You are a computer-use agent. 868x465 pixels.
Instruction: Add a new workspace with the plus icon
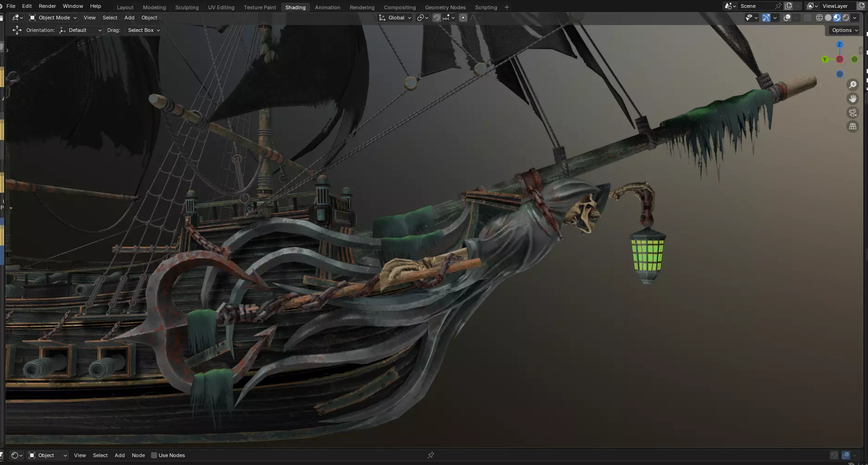[507, 7]
